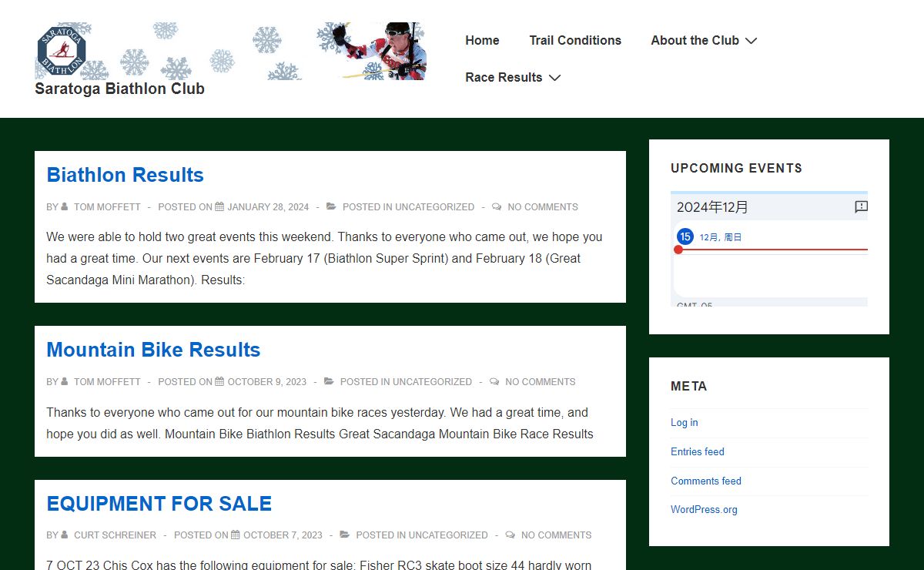Click the October 7, 2023 post date
924x570 pixels.
pyautogui.click(x=283, y=535)
